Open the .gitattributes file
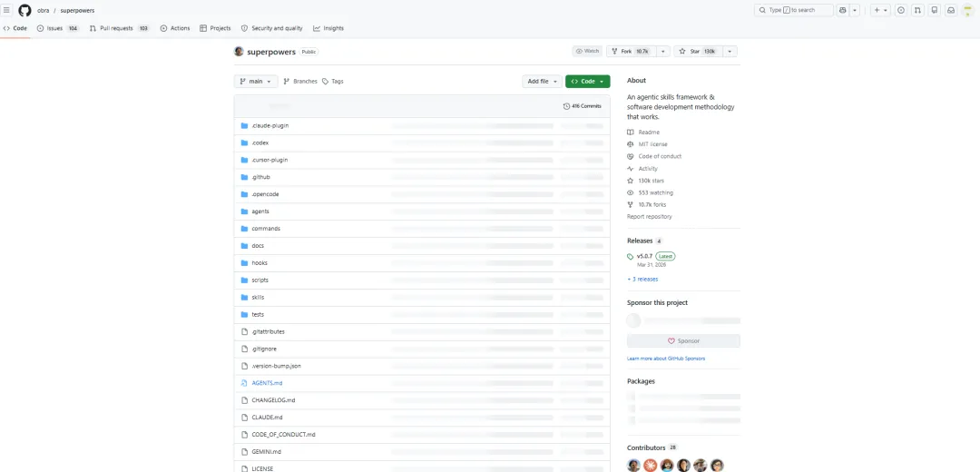The image size is (980, 472). 268,331
